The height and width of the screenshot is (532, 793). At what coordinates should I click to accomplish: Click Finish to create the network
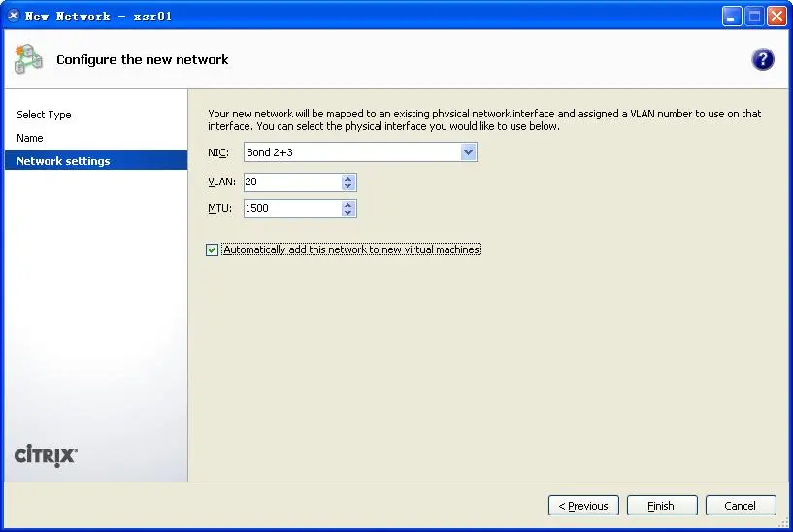pos(662,506)
